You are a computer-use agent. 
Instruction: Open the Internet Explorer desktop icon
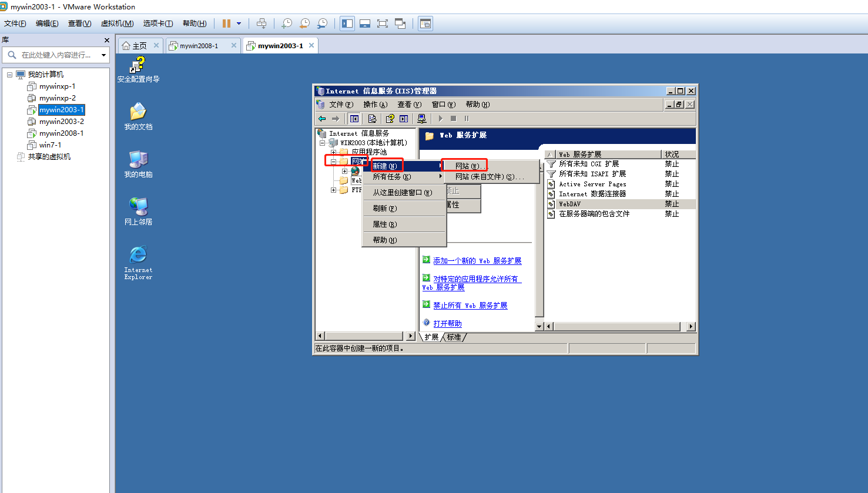click(x=138, y=262)
